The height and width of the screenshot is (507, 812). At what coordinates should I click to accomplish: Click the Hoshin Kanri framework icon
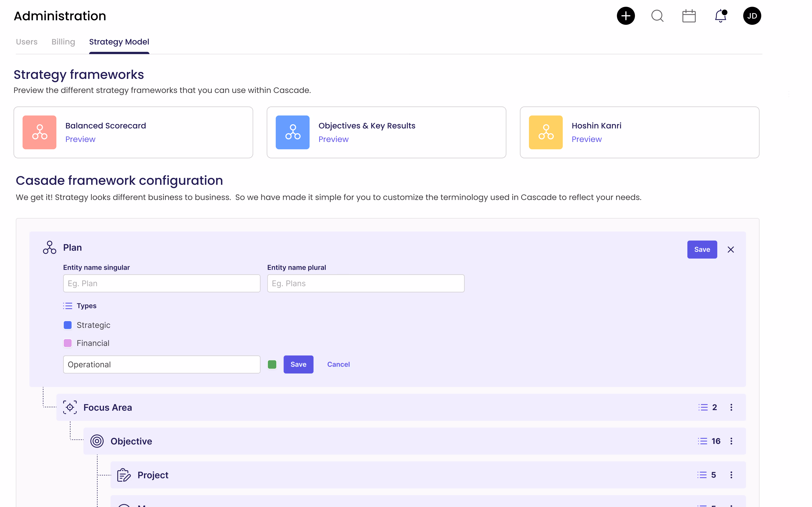point(545,132)
